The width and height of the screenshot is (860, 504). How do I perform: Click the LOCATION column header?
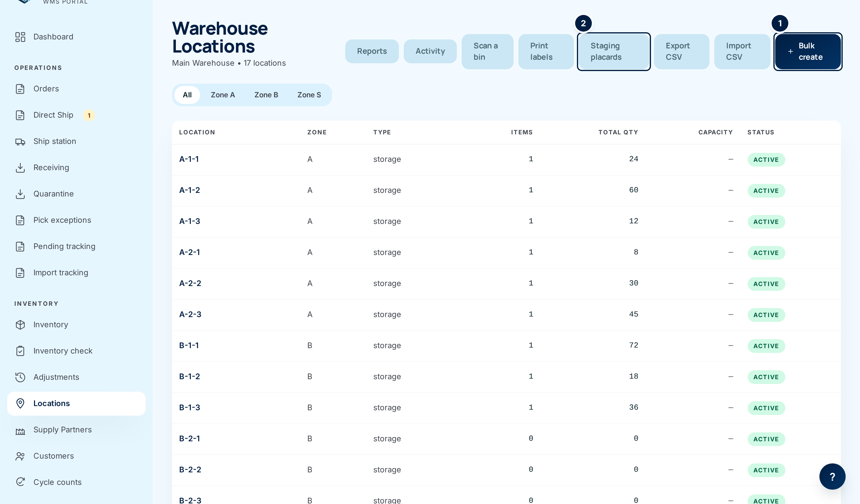click(197, 132)
